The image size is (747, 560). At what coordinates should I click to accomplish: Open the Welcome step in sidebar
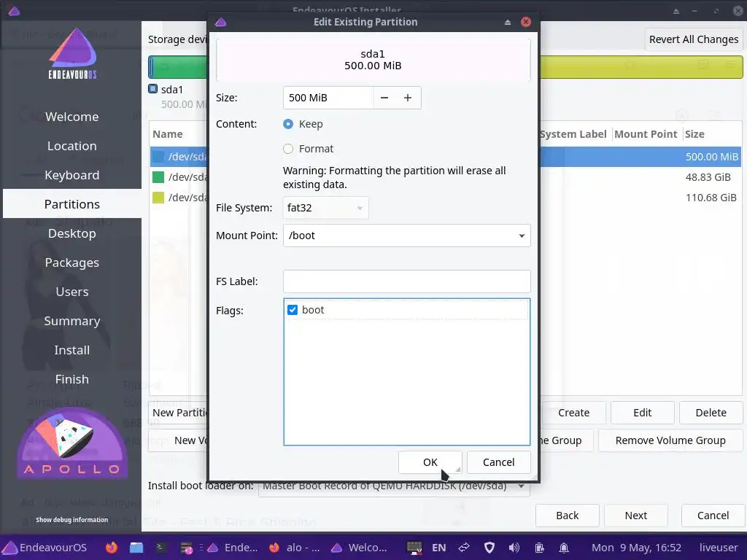pos(72,117)
